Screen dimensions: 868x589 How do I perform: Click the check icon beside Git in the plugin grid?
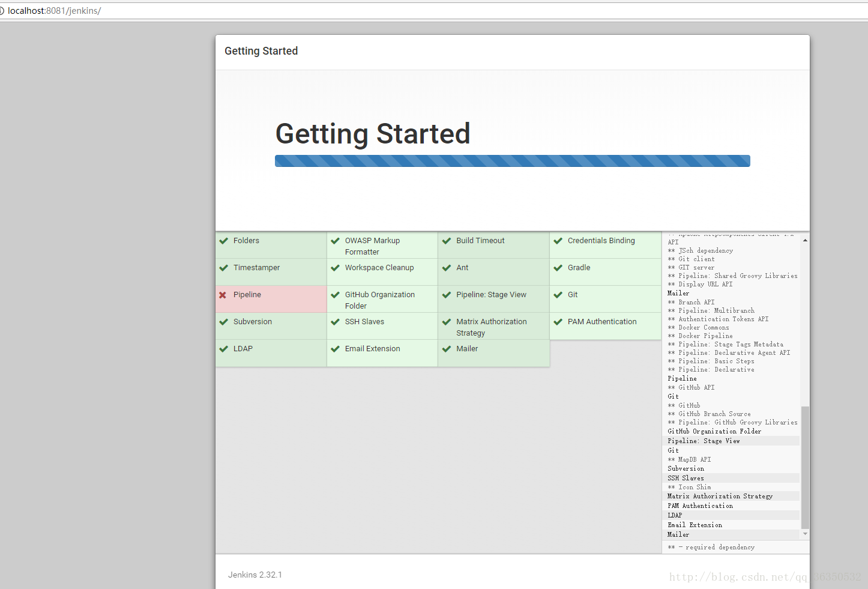tap(558, 295)
